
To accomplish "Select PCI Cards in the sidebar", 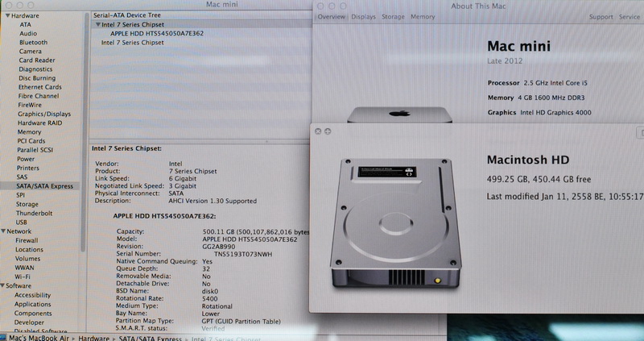I will click(31, 141).
